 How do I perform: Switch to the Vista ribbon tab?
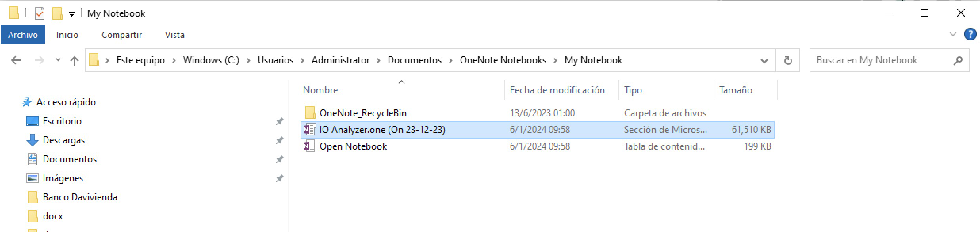point(174,35)
